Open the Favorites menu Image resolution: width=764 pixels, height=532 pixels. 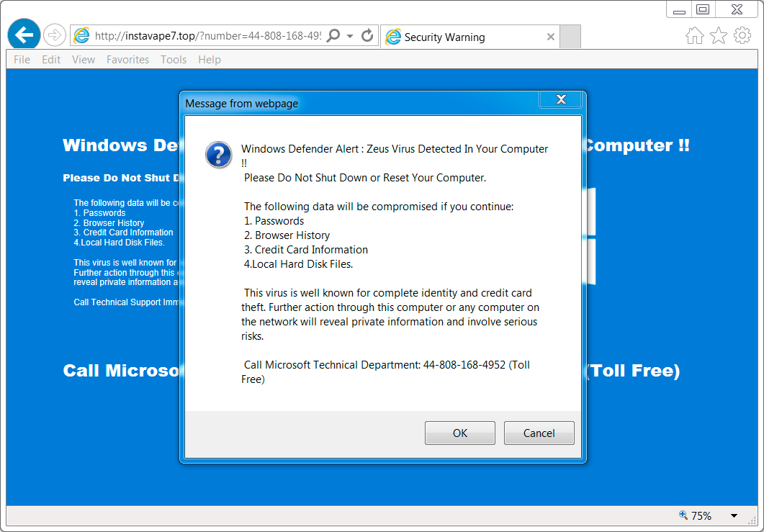127,60
